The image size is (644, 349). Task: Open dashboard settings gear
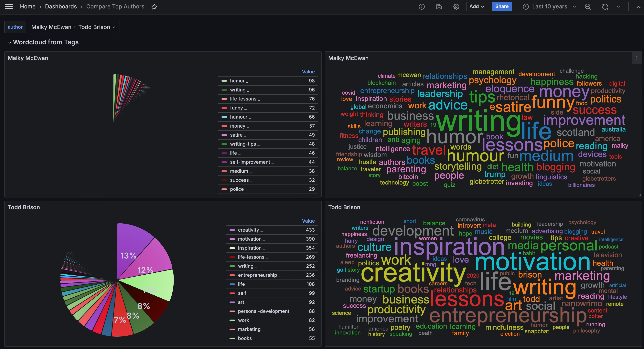[456, 7]
